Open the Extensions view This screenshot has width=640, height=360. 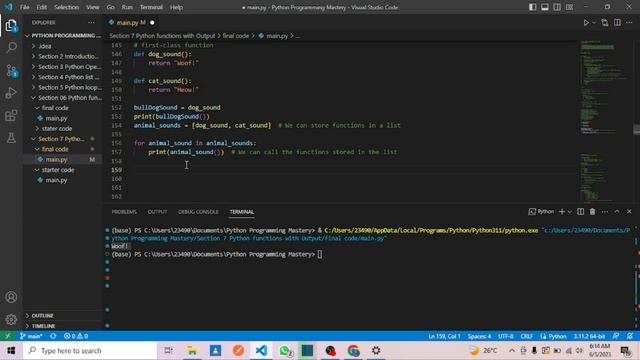tap(11, 116)
